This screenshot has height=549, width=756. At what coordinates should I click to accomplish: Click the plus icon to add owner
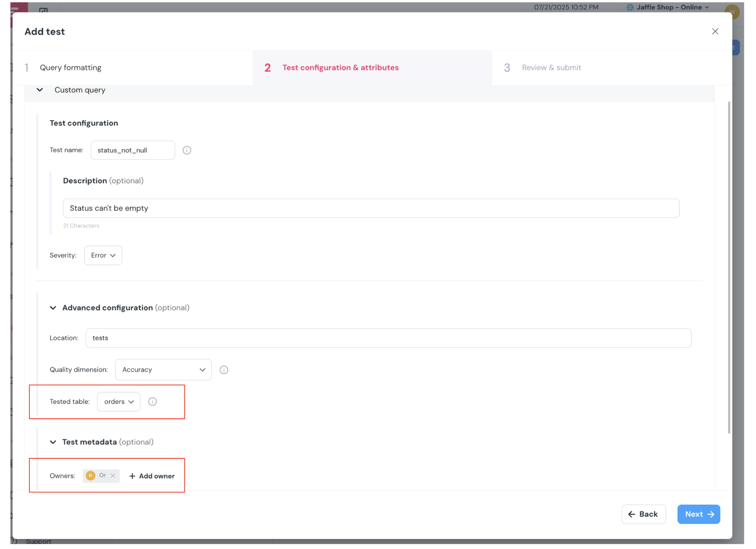[x=132, y=476]
